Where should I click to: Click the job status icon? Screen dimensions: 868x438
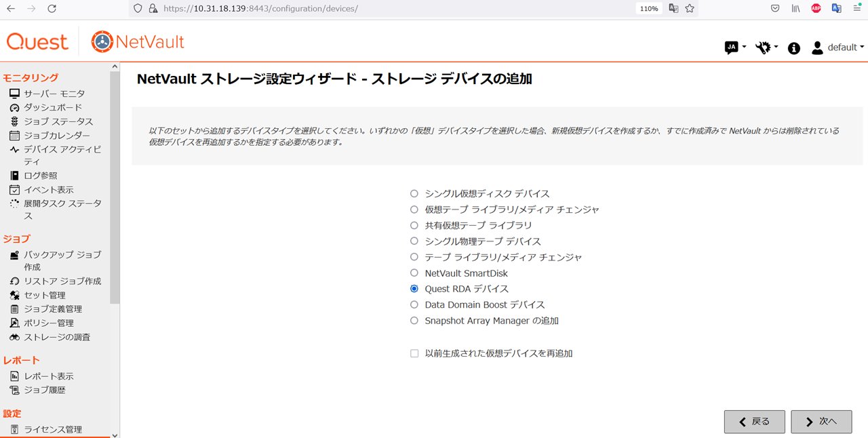pos(14,121)
